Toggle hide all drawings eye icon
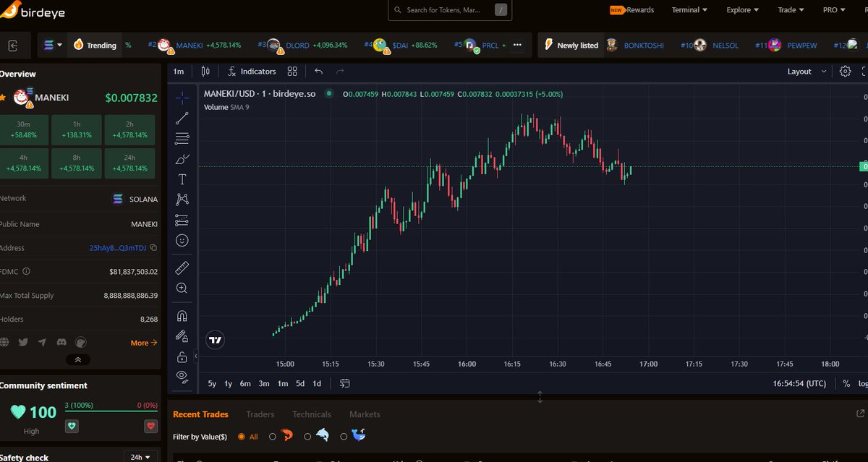Image resolution: width=868 pixels, height=462 pixels. point(182,376)
